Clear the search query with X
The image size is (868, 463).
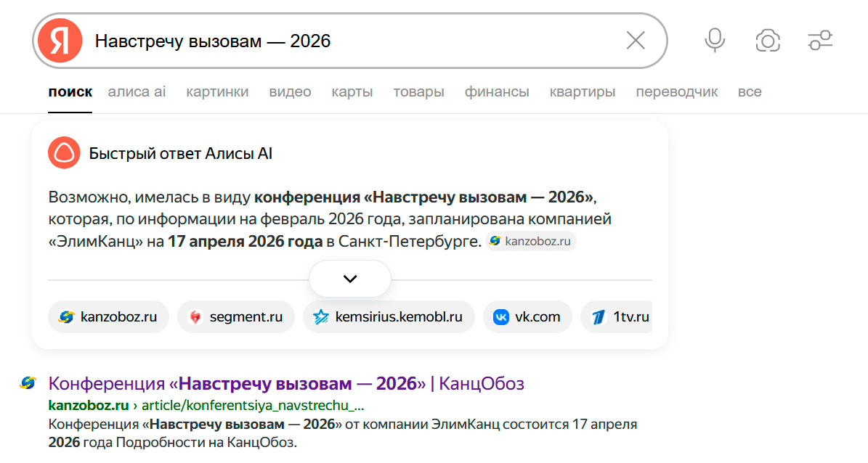point(636,41)
